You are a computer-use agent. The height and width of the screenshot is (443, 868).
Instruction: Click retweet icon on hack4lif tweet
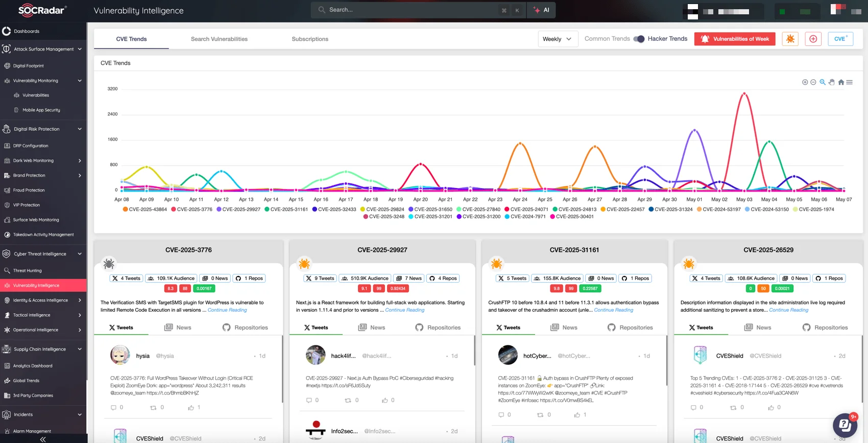(x=348, y=401)
